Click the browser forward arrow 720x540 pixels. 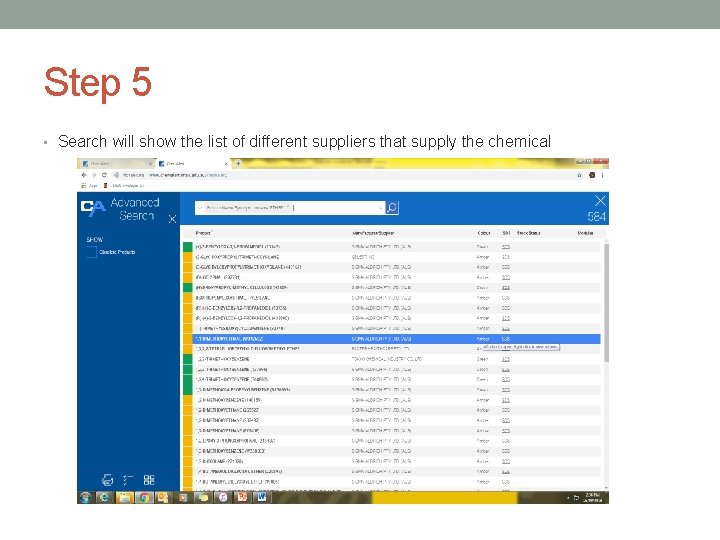tap(94, 175)
